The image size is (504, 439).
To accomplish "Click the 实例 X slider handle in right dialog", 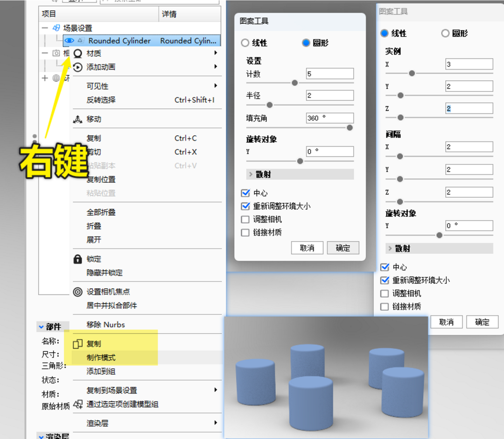I will tap(412, 73).
